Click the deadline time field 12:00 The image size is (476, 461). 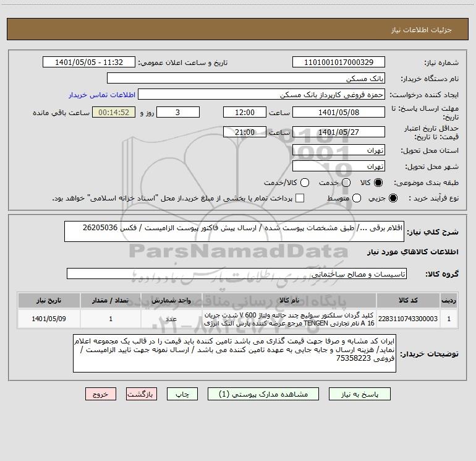[245, 112]
